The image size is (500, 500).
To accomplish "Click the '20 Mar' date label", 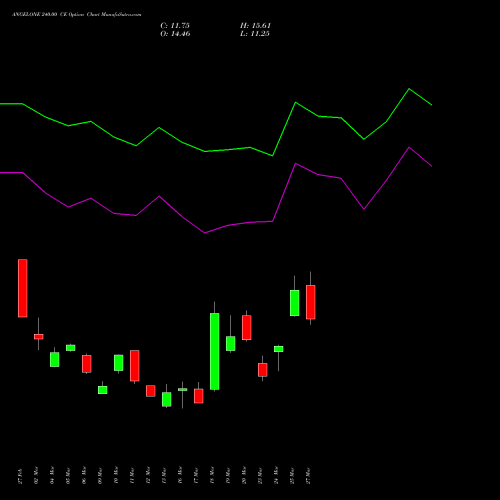I will (244, 475).
